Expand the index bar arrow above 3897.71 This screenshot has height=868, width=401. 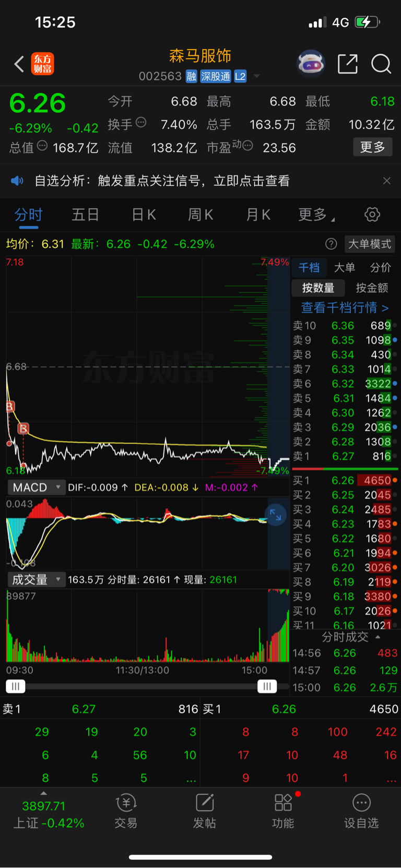43,793
